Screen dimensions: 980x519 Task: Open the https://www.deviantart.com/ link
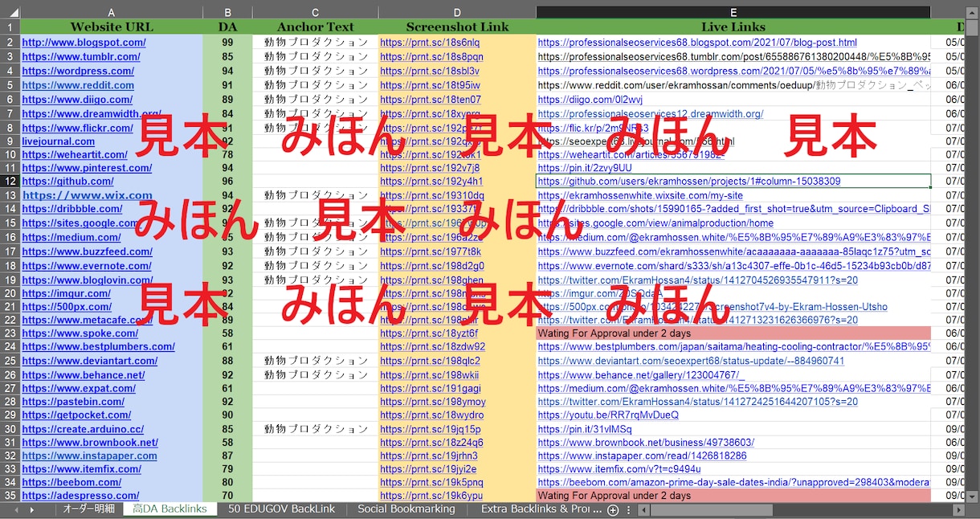(89, 361)
